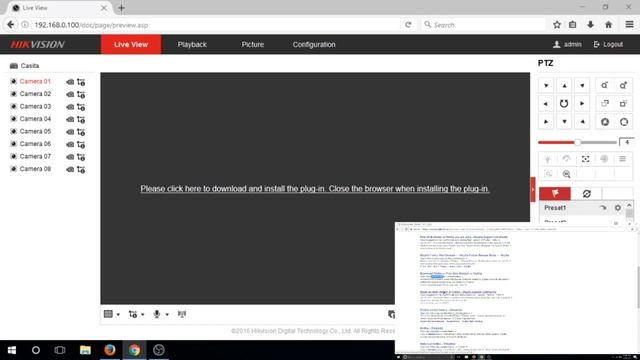Pan PTZ camera right
The width and height of the screenshot is (640, 360).
click(582, 104)
